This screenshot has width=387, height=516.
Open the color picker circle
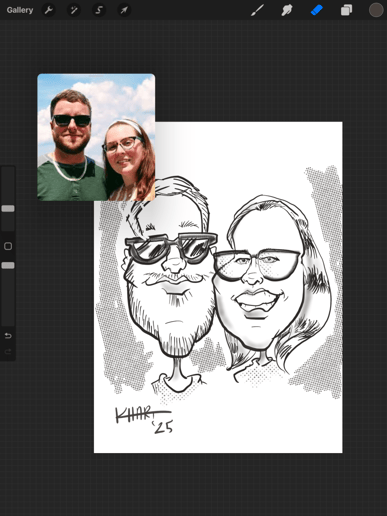376,10
